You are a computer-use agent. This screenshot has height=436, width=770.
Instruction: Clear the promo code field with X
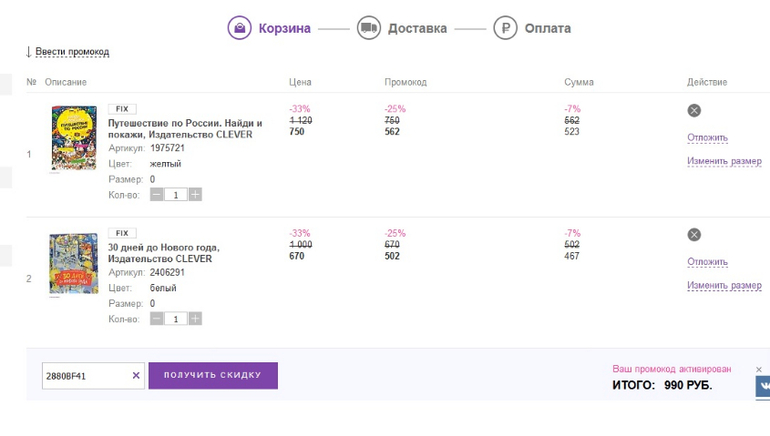click(136, 376)
